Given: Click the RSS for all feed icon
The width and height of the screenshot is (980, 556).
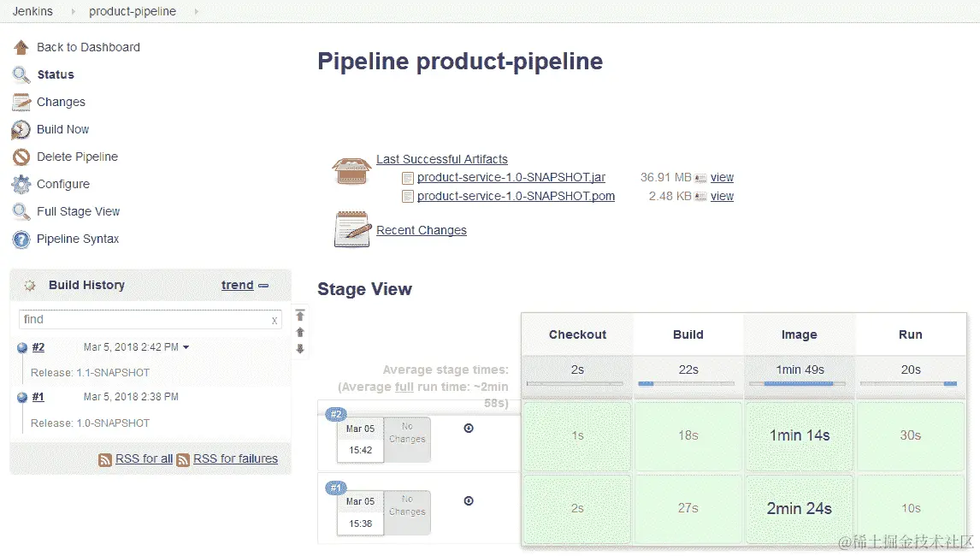Looking at the screenshot, I should coord(105,459).
